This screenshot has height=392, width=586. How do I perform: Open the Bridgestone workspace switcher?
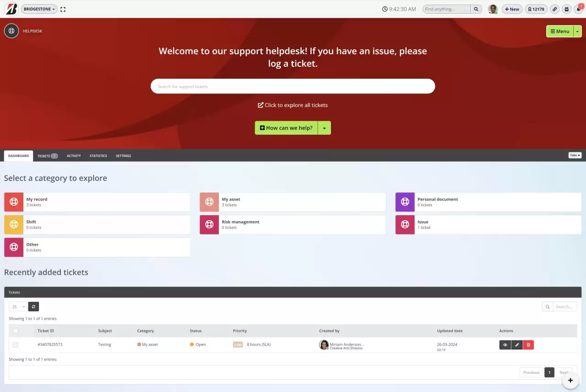click(39, 9)
